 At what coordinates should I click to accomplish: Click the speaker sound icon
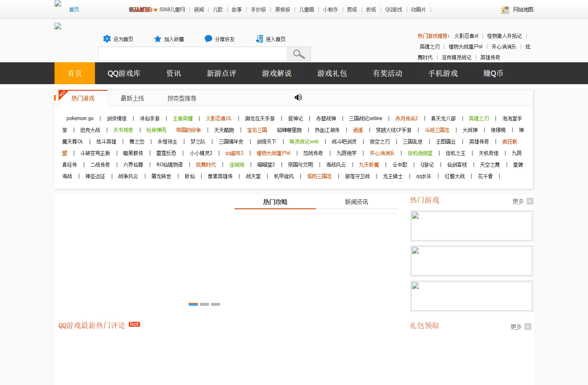[x=298, y=97]
